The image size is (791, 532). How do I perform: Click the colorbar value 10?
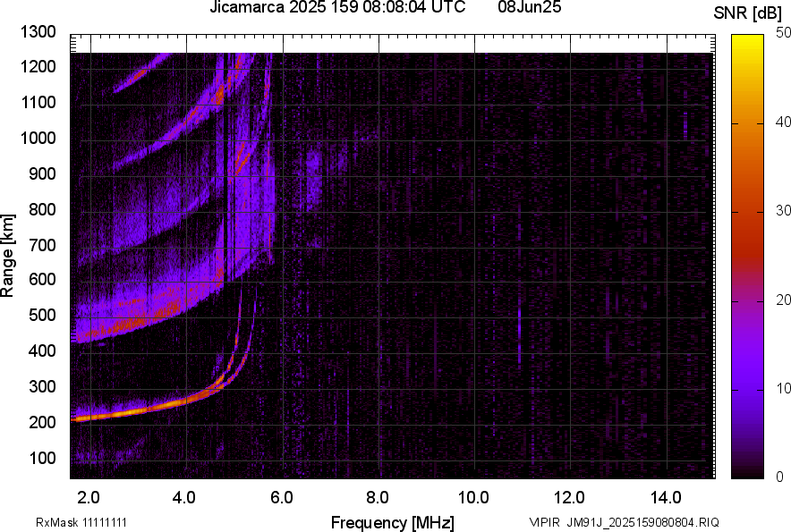point(782,388)
